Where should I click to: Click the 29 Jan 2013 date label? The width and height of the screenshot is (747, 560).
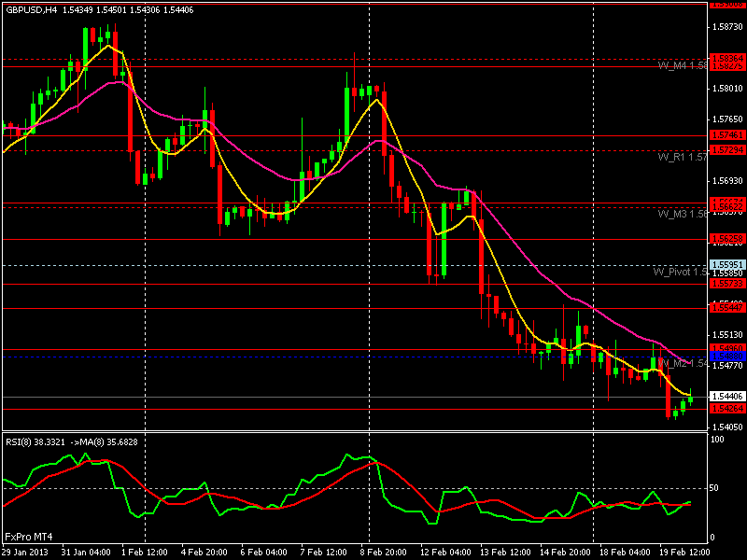[25, 553]
